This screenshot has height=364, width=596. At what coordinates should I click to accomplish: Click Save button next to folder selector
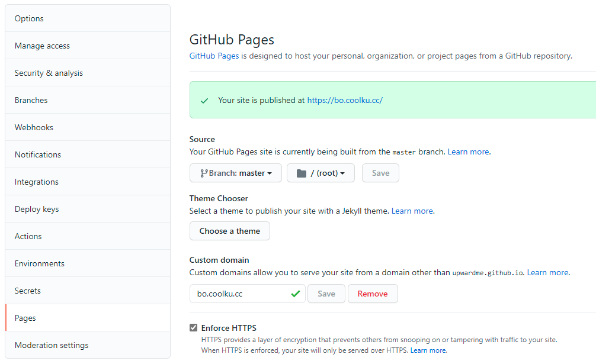(380, 173)
